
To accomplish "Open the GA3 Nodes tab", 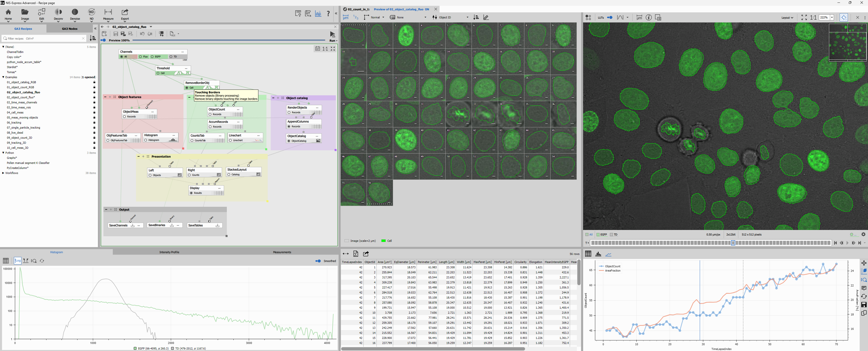I will click(69, 28).
